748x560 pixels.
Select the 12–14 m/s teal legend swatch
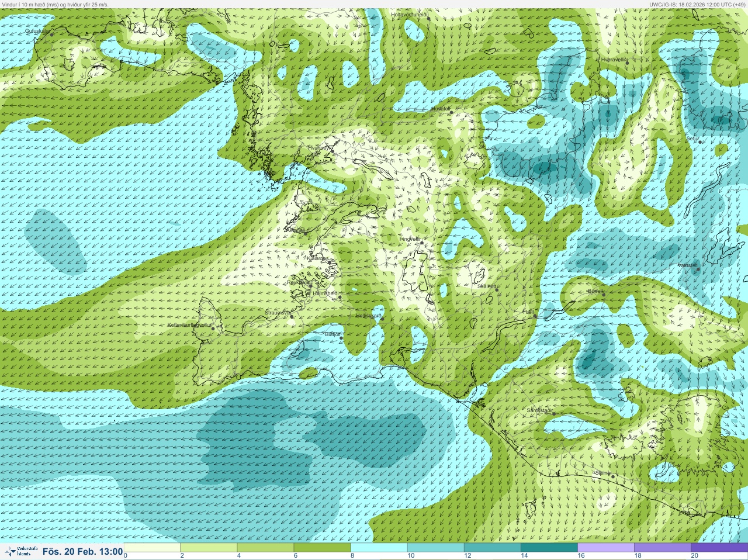click(492, 548)
